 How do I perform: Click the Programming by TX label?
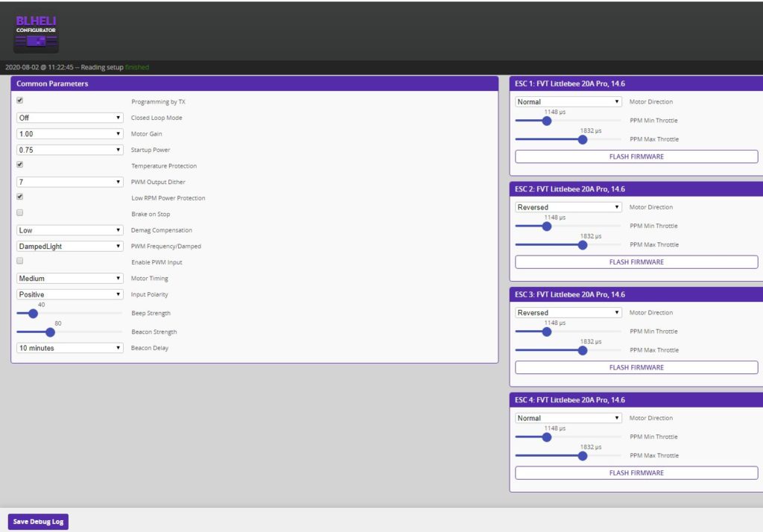(158, 102)
